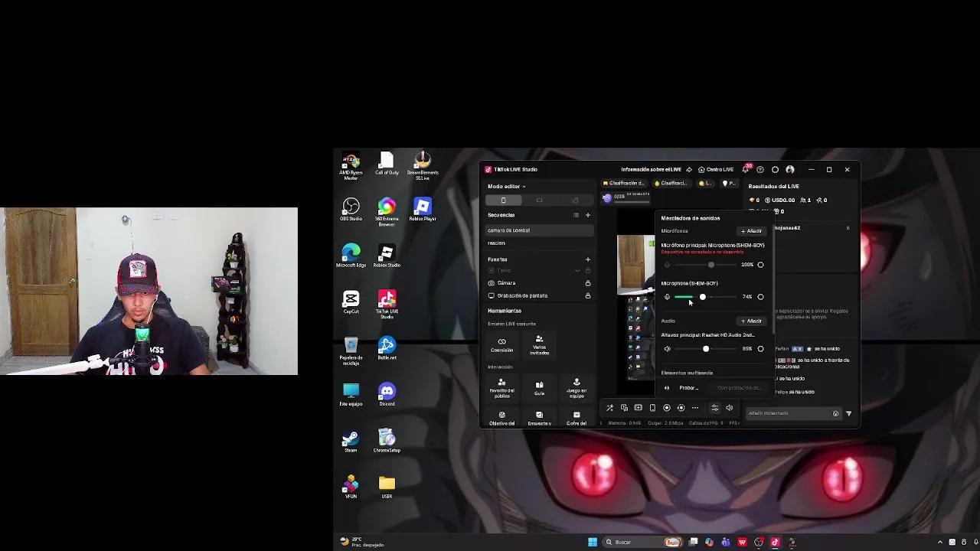This screenshot has width=980, height=551.
Task: Toggle lock on the Texto source
Action: click(588, 271)
